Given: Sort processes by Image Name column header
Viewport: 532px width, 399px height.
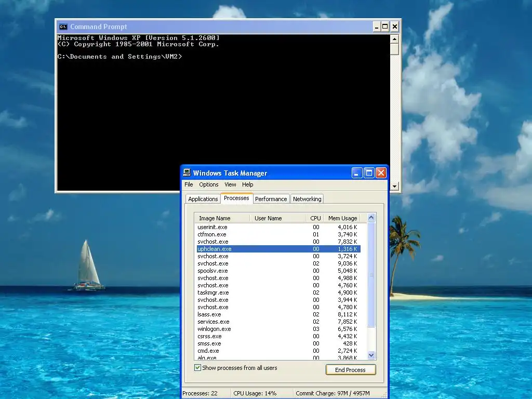Looking at the screenshot, I should (222, 218).
